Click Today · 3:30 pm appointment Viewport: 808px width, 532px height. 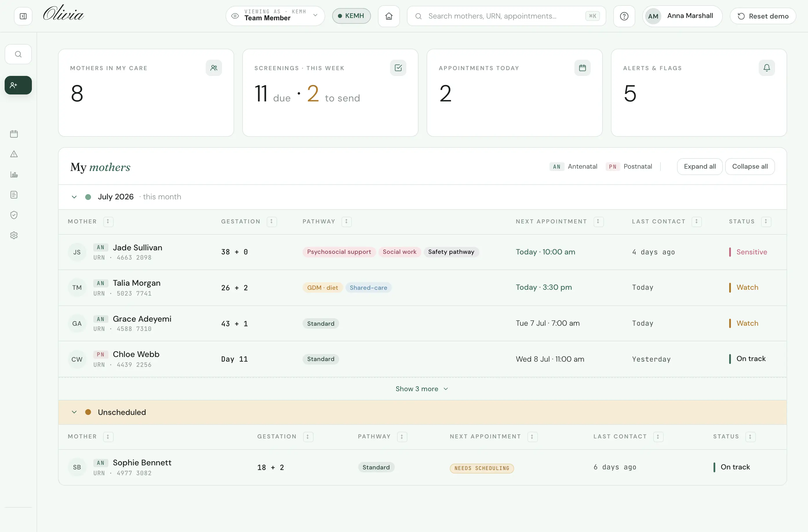543,287
